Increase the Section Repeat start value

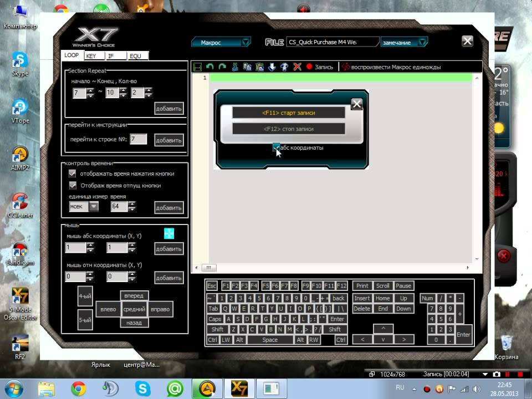coord(90,90)
